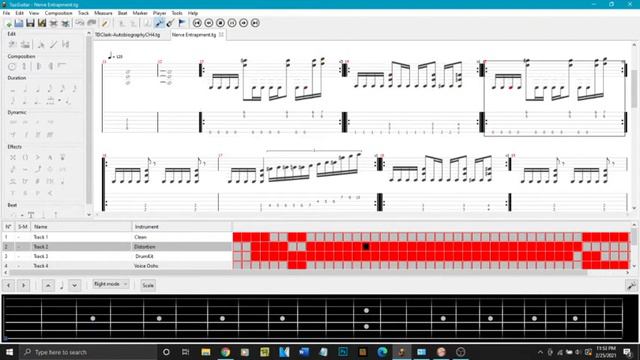640x360 pixels.
Task: Open the Measure menu
Action: pyautogui.click(x=103, y=13)
